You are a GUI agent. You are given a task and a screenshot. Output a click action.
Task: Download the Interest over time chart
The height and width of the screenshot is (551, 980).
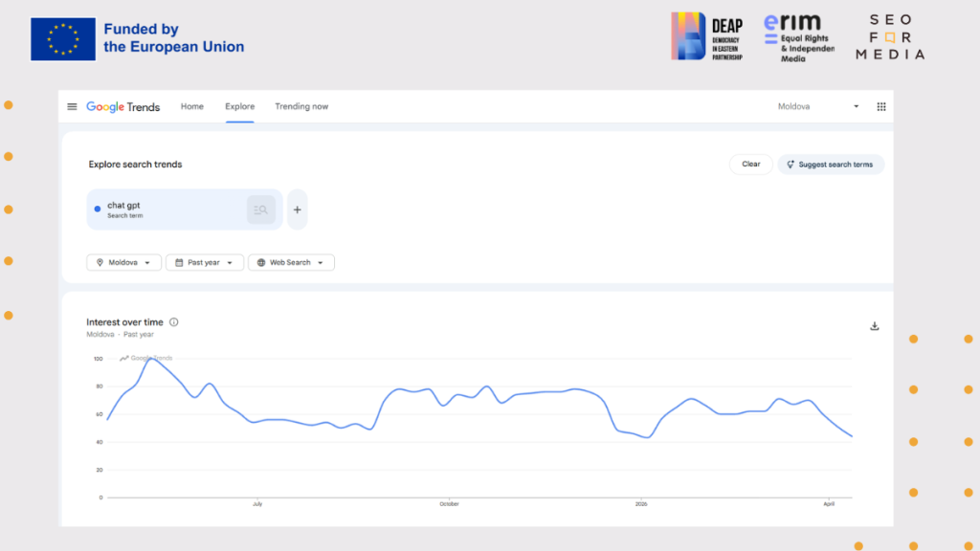[x=874, y=326]
